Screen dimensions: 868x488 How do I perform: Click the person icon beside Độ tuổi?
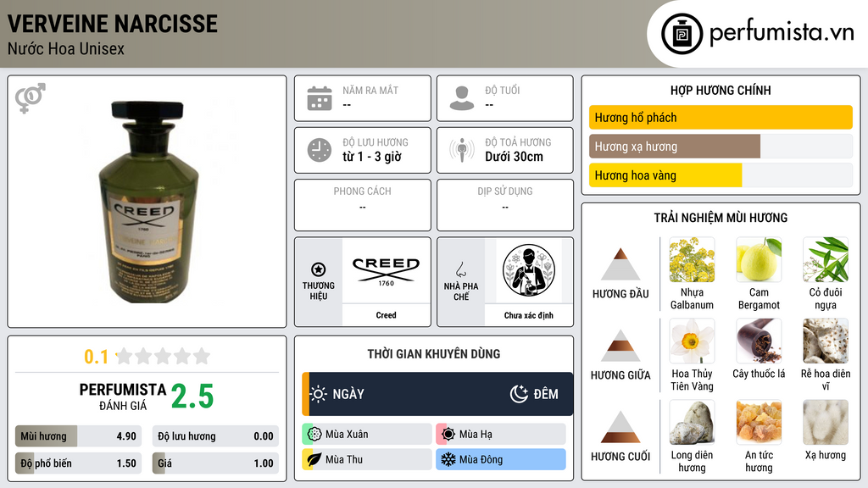click(x=462, y=98)
